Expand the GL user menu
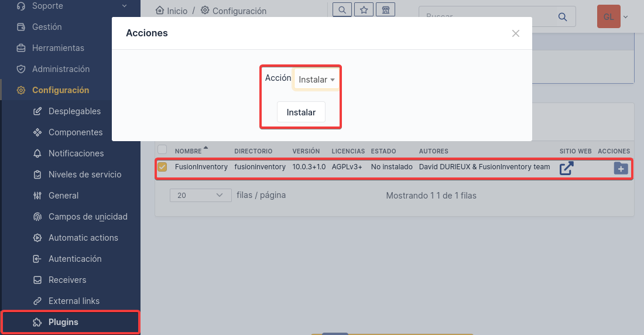The height and width of the screenshot is (335, 644). pyautogui.click(x=612, y=17)
